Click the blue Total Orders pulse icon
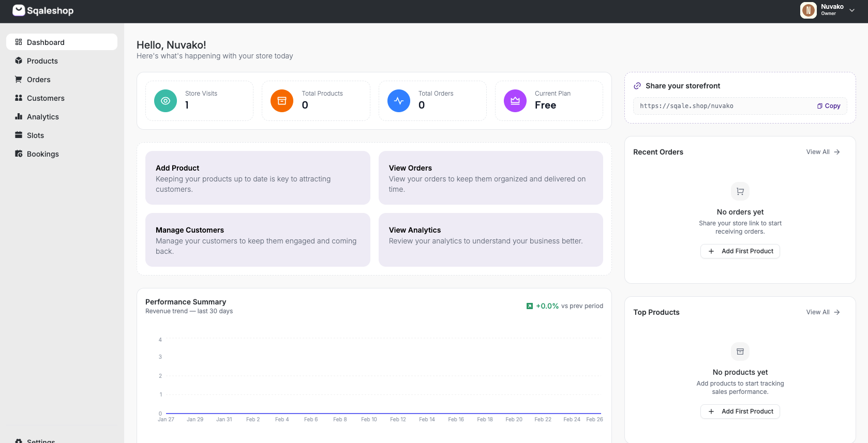The height and width of the screenshot is (443, 868). (399, 101)
